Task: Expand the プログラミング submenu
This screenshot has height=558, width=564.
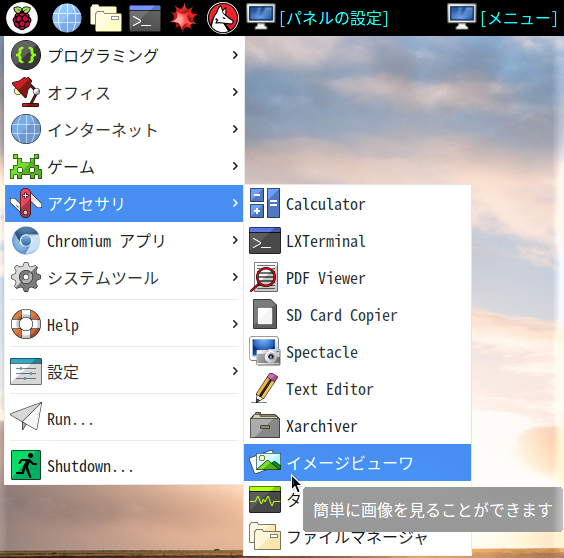Action: (x=124, y=55)
